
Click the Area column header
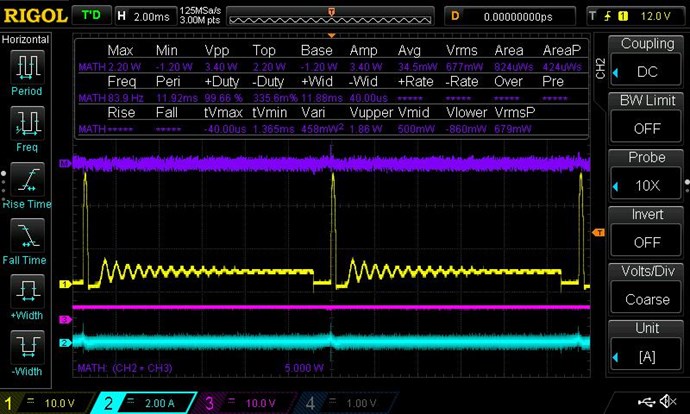pyautogui.click(x=509, y=51)
